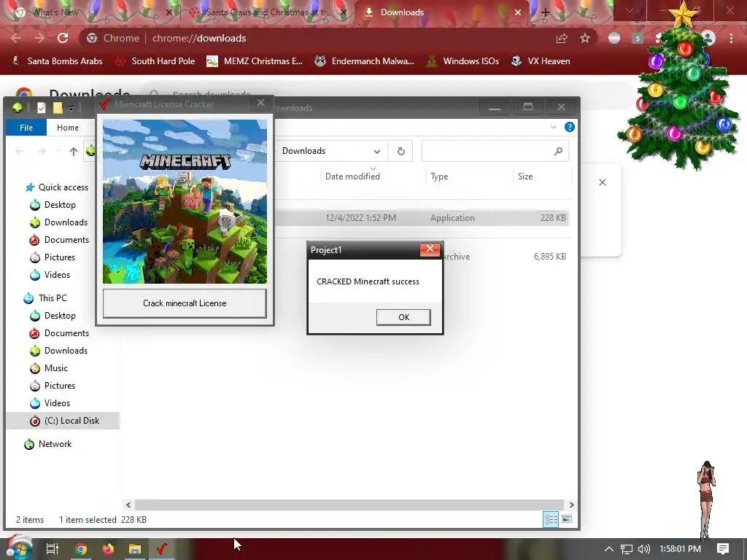Go back in the Chrome browser
The height and width of the screenshot is (560, 747).
[16, 38]
